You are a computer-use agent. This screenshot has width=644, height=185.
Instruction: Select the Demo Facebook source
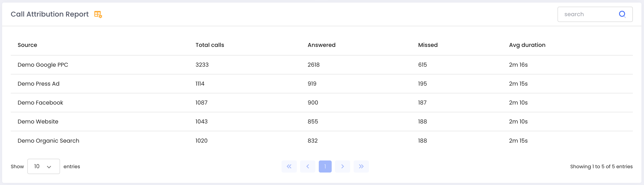[40, 103]
